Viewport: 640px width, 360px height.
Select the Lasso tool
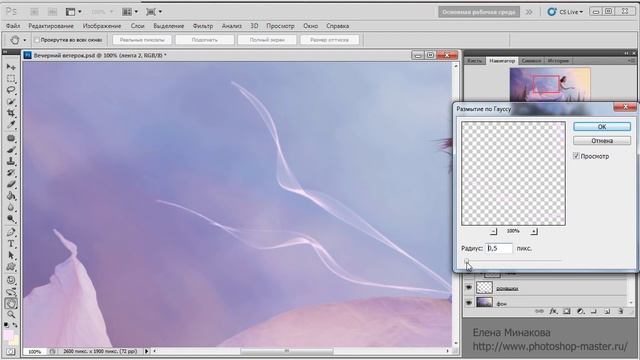pos(11,90)
